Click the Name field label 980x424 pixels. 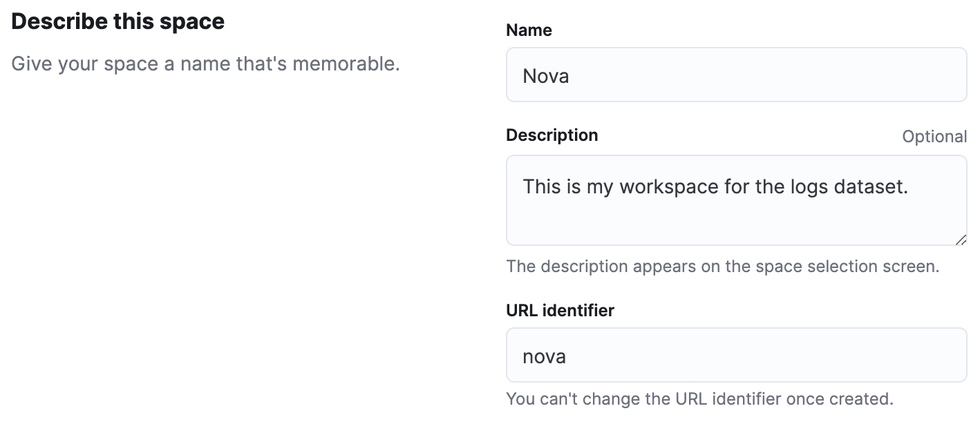[x=529, y=30]
